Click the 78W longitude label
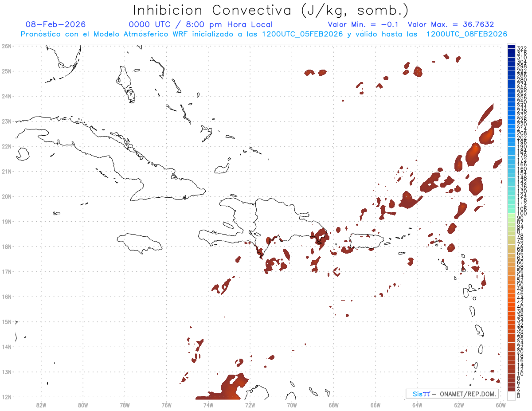532x411 pixels. pyautogui.click(x=125, y=405)
